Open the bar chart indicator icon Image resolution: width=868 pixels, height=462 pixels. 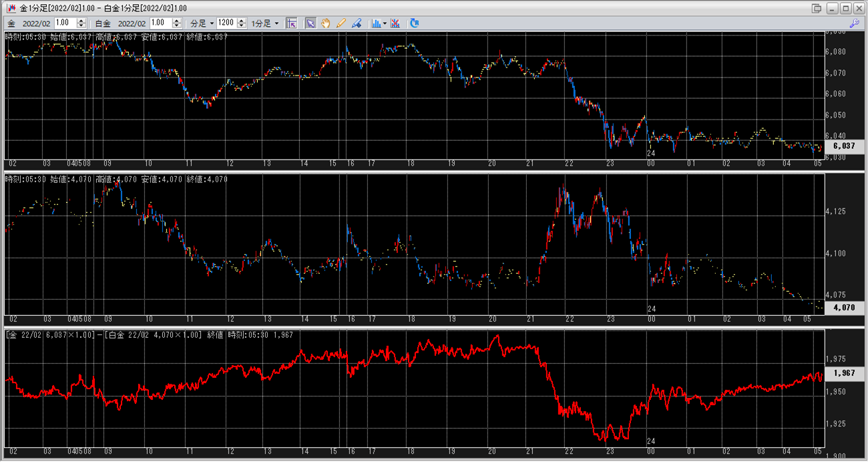click(x=376, y=23)
